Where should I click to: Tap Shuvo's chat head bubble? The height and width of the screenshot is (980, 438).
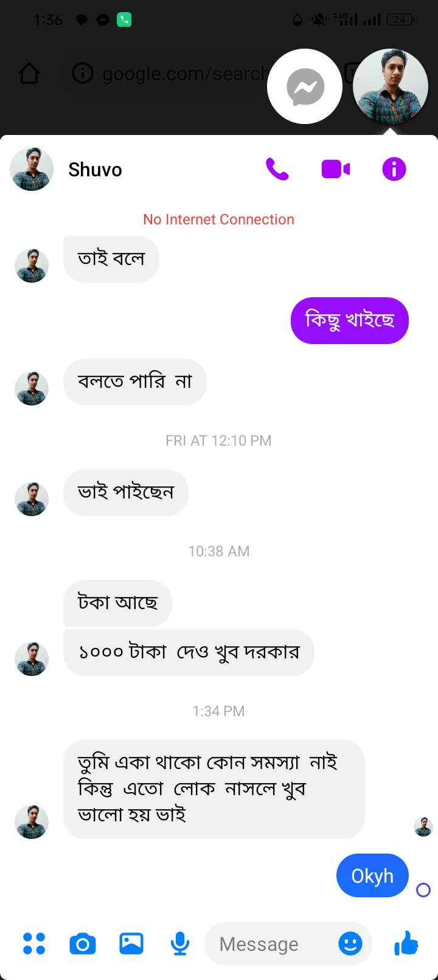391,86
